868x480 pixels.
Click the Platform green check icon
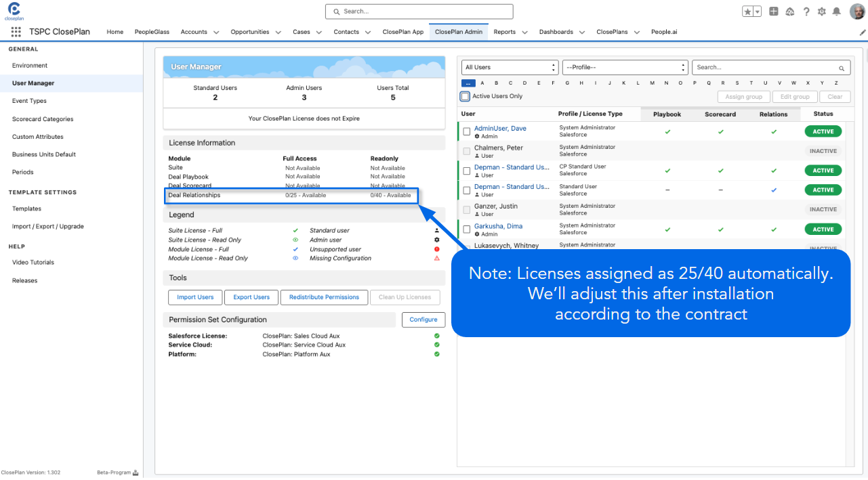click(437, 354)
